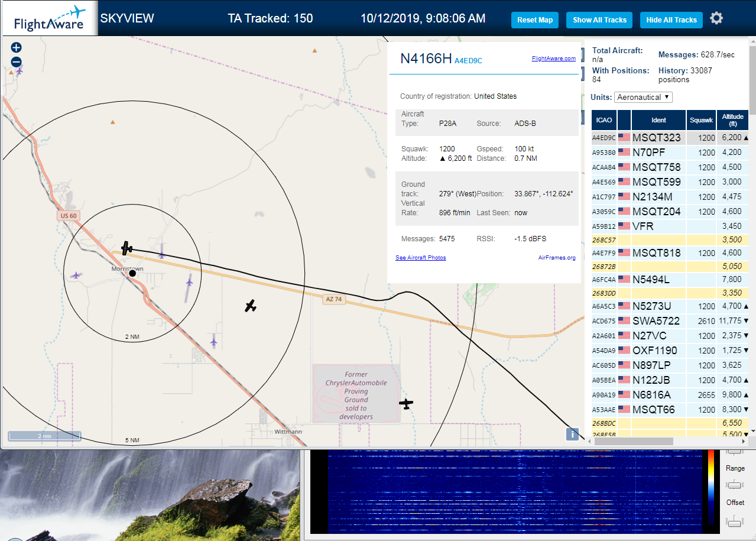756x541 pixels.
Task: Select the N5494L aircraft row
Action: click(670, 280)
